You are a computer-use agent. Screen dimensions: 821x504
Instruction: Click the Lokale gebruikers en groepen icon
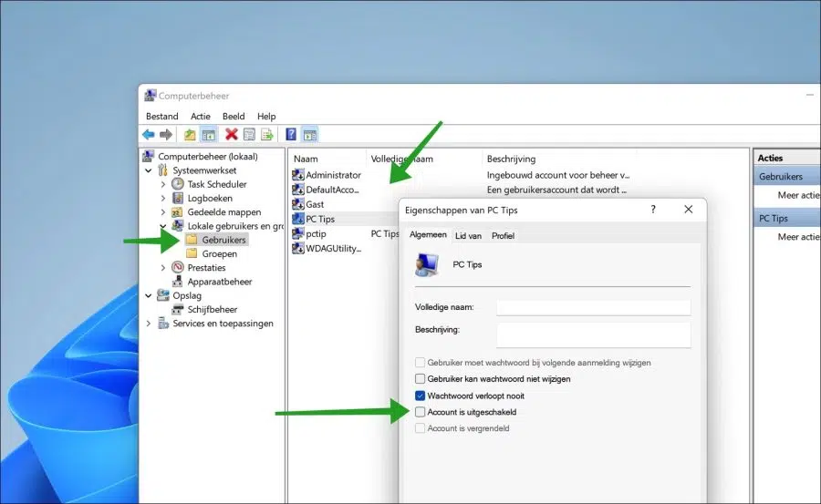pos(178,226)
